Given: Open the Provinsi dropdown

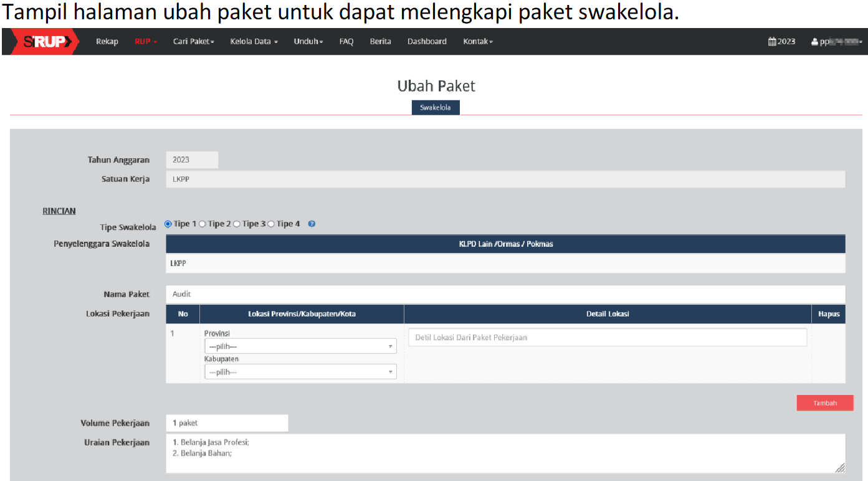Looking at the screenshot, I should 300,346.
